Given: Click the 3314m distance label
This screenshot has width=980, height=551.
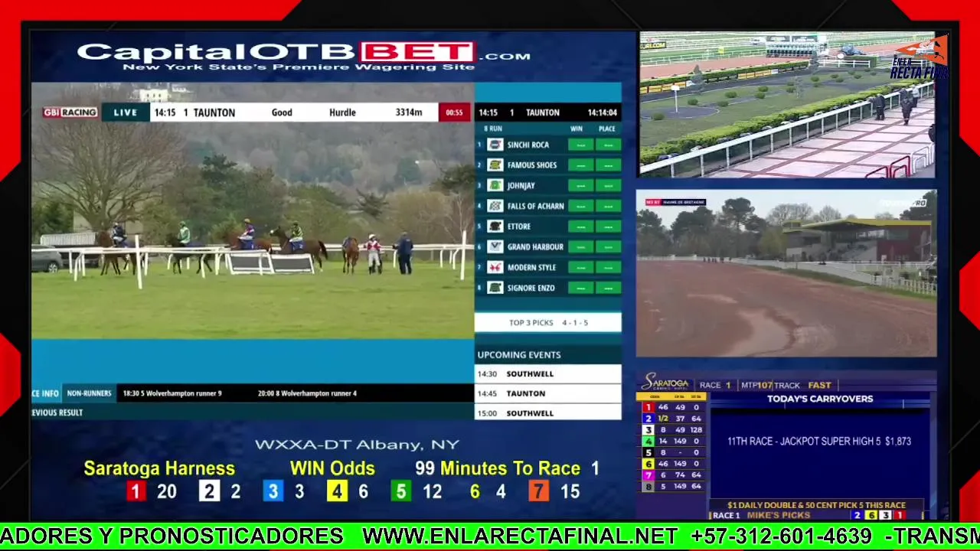Looking at the screenshot, I should point(409,112).
